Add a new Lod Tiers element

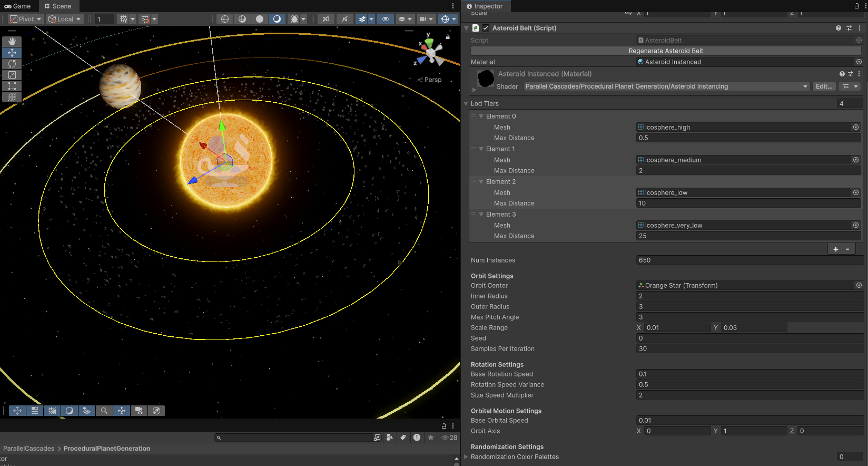tap(836, 249)
